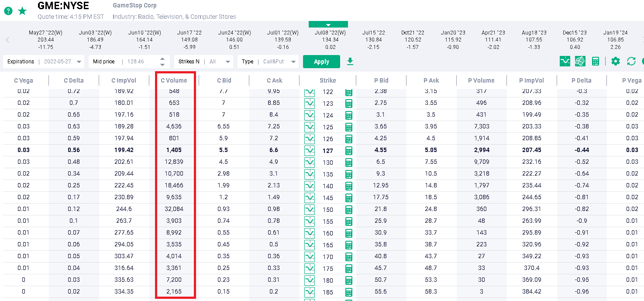
Task: Open the calculator icon for strike 127
Action: [x=348, y=151]
